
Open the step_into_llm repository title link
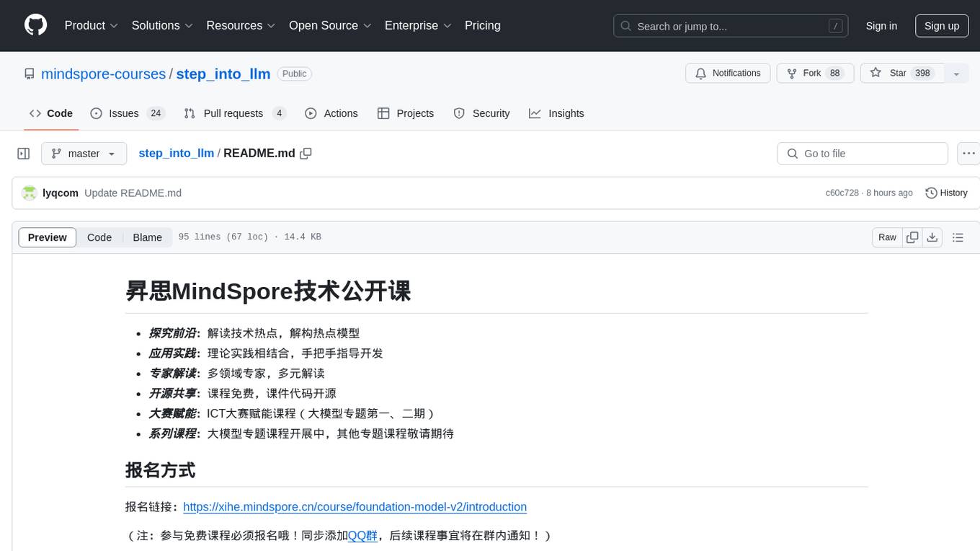pyautogui.click(x=223, y=74)
